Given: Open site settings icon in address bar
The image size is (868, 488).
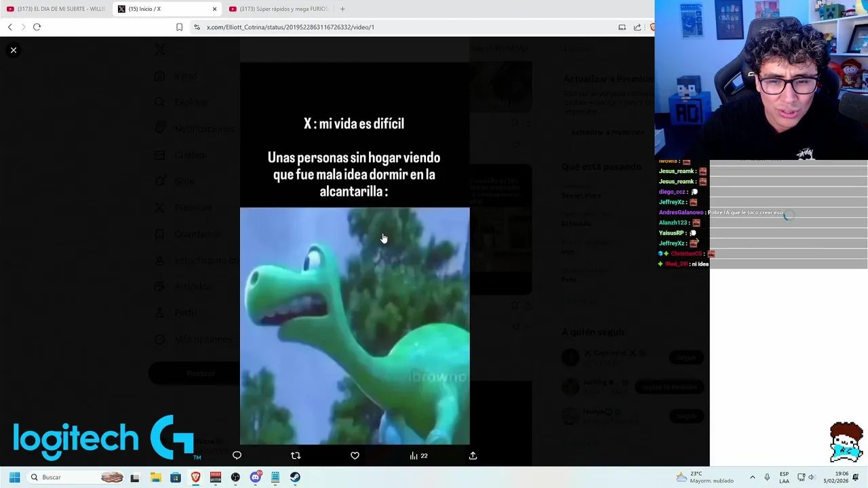Looking at the screenshot, I should [x=197, y=27].
